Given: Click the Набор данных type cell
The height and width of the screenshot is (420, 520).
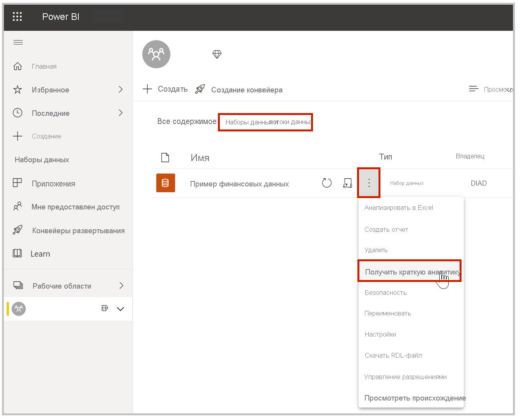Looking at the screenshot, I should [x=407, y=183].
